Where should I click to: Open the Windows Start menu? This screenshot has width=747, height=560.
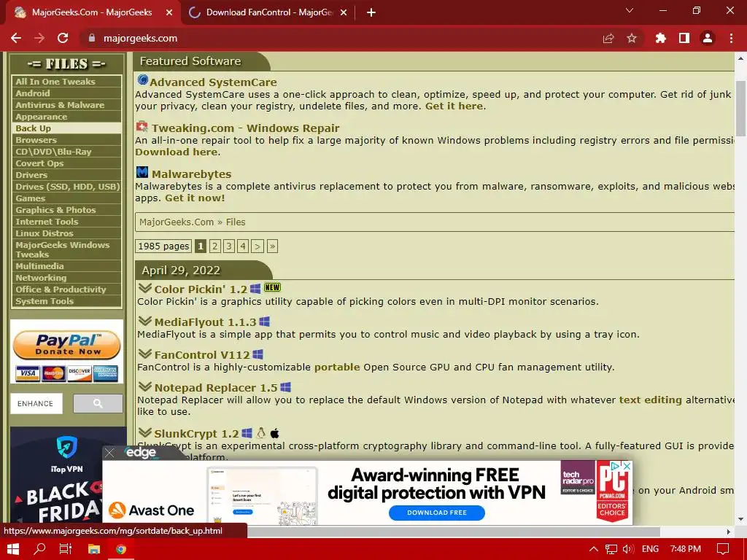point(13,549)
